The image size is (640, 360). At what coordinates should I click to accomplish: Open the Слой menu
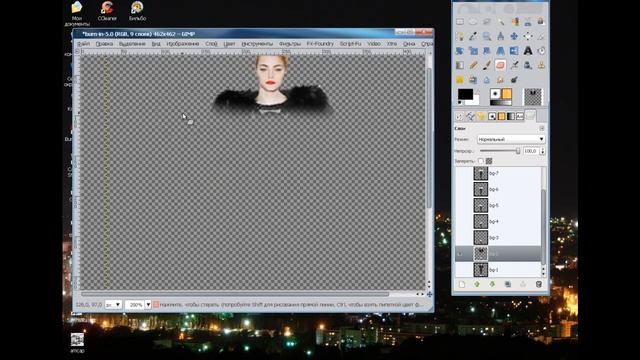click(x=211, y=44)
